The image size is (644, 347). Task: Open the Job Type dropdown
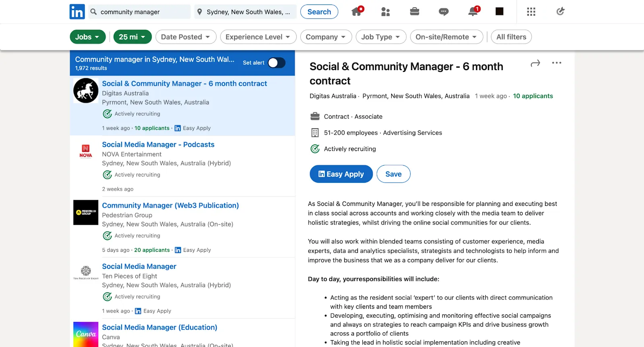coord(381,37)
